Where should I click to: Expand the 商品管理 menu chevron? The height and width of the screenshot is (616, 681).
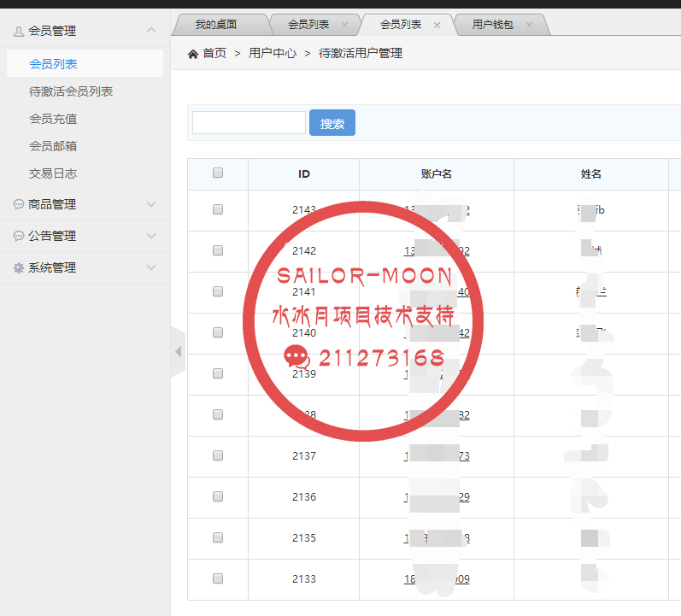(x=151, y=204)
